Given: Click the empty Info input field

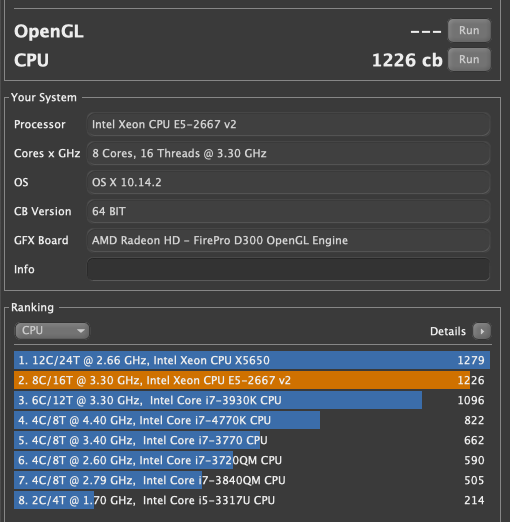Looking at the screenshot, I should 288,269.
